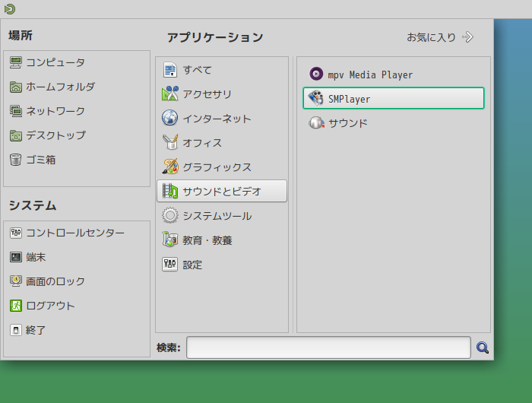Click the mpv Media Player icon

[316, 74]
